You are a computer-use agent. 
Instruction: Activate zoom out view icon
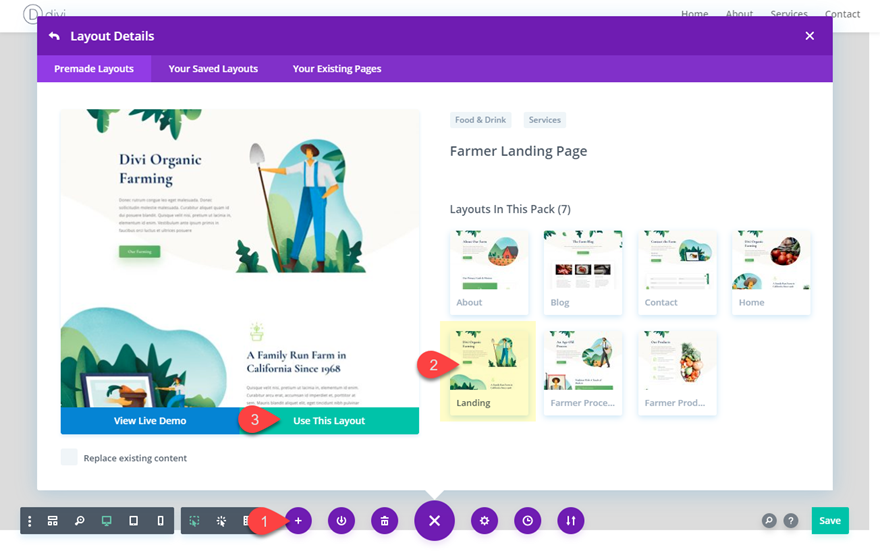pyautogui.click(x=80, y=521)
